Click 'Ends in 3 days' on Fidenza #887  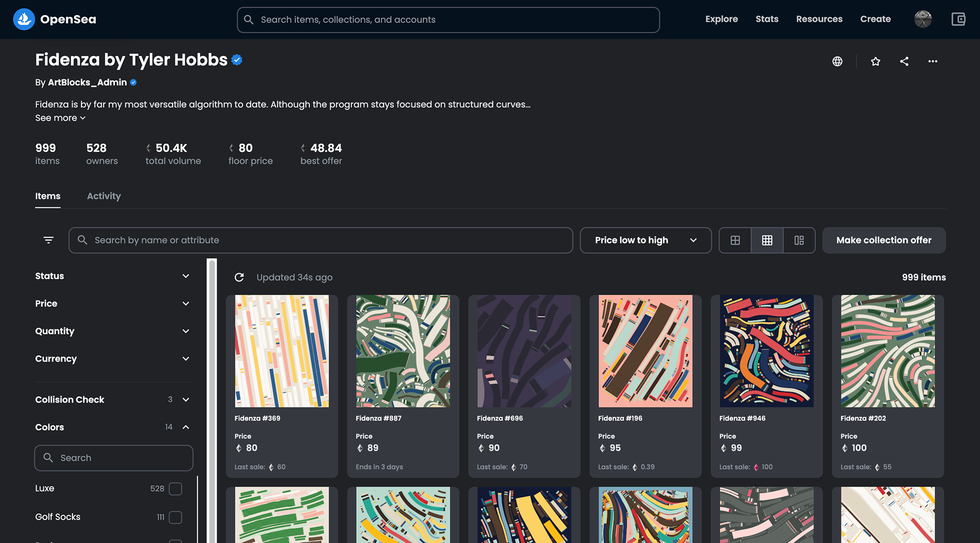[379, 467]
